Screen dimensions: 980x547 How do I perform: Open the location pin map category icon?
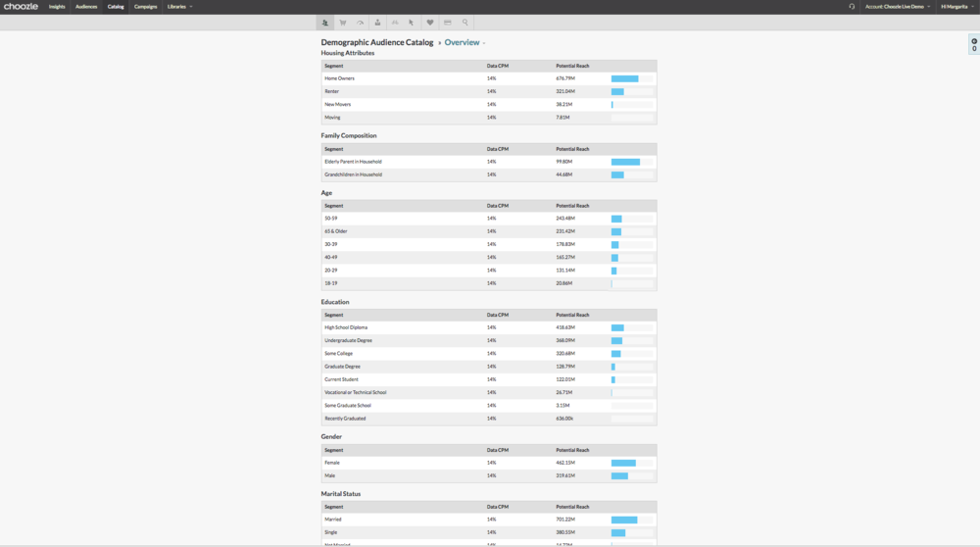pyautogui.click(x=377, y=23)
